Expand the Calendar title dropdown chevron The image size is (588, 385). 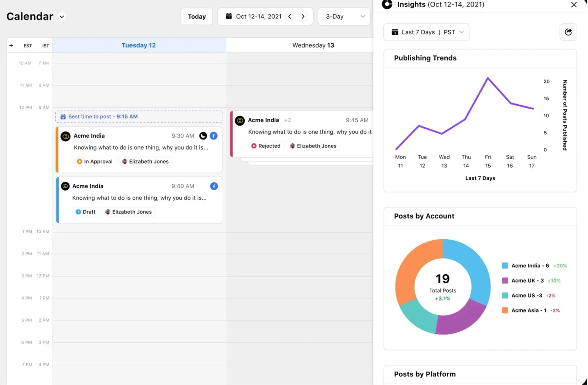(62, 17)
